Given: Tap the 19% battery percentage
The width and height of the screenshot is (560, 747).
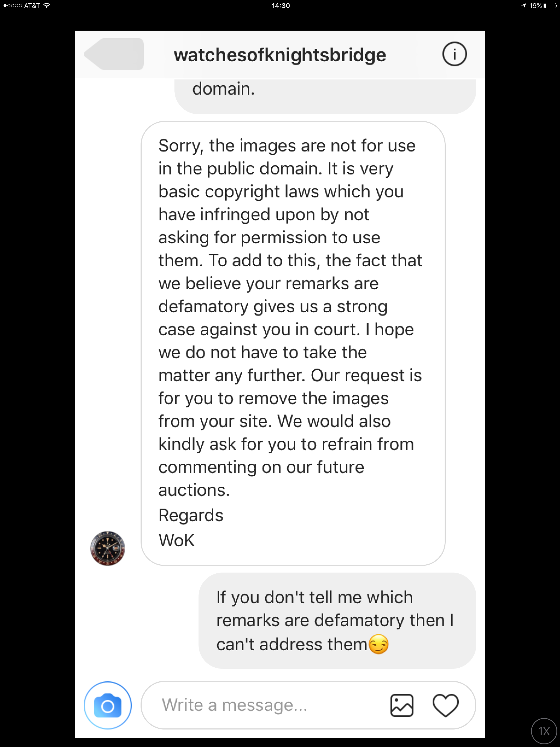Looking at the screenshot, I should 535,5.
